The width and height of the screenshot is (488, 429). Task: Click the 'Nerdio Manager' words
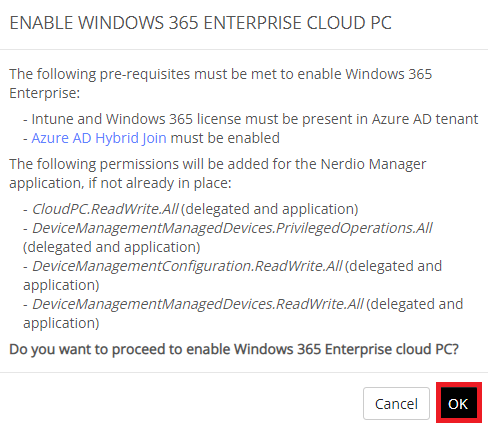point(373,164)
